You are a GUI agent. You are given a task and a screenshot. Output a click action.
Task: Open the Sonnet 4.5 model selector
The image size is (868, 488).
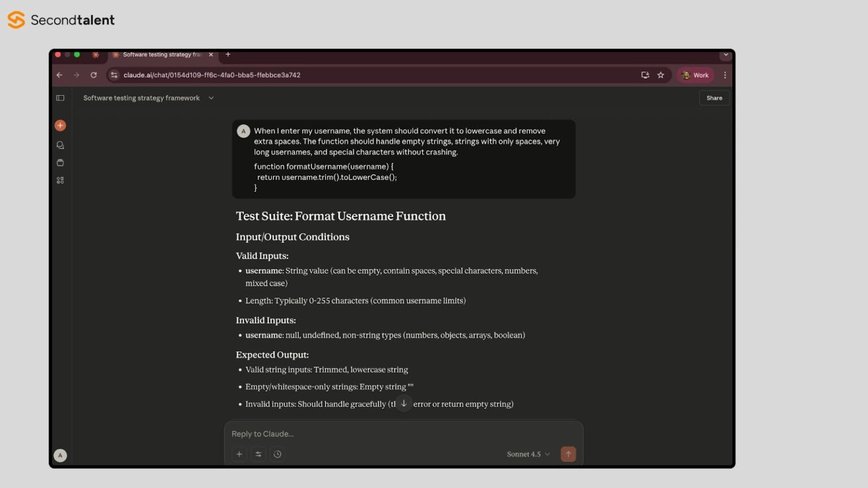pos(528,454)
